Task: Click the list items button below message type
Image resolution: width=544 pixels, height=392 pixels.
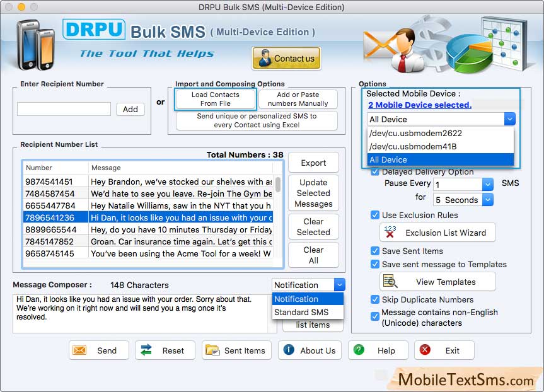Action: (x=313, y=325)
